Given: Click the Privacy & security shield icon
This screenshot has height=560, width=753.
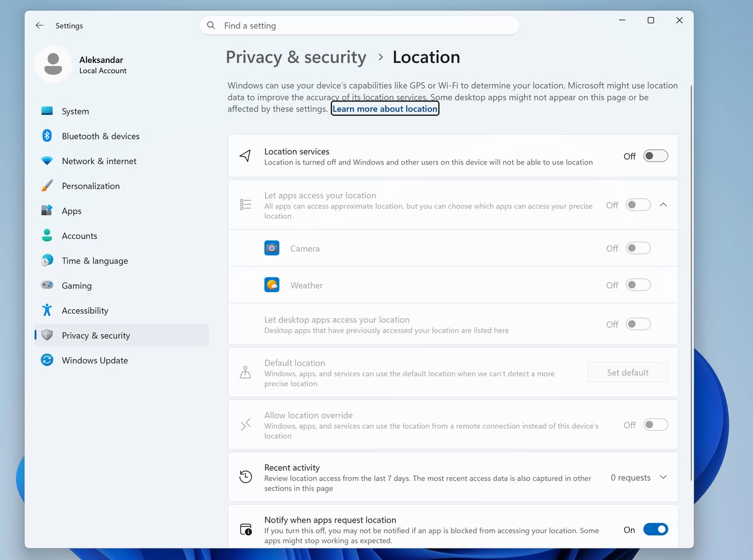Looking at the screenshot, I should point(47,335).
